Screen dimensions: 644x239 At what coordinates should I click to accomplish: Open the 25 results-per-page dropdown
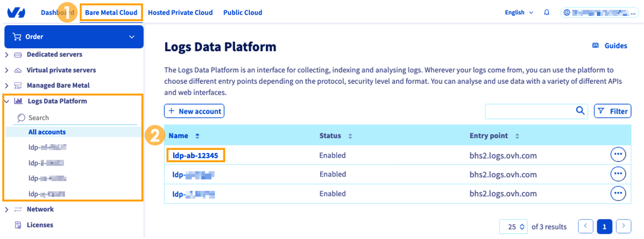click(x=514, y=226)
